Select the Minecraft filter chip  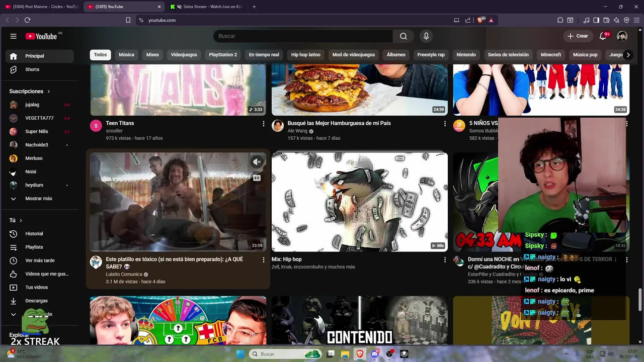[x=551, y=55]
